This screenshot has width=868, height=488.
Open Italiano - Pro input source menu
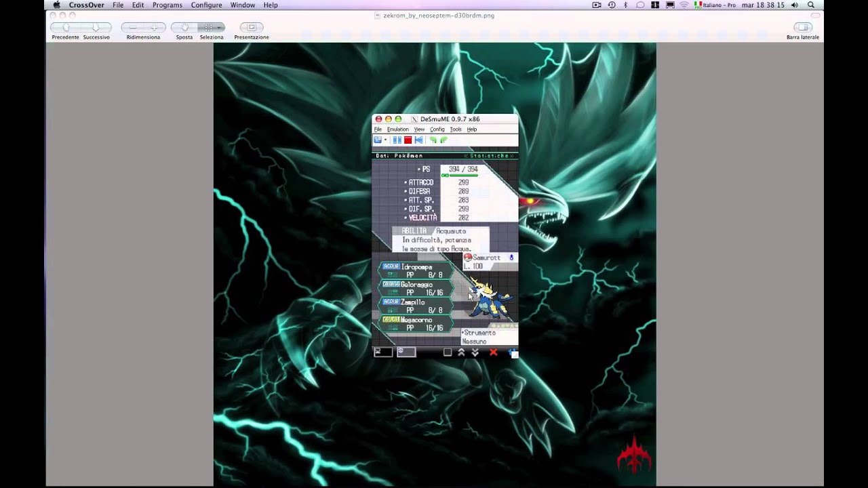coord(715,5)
